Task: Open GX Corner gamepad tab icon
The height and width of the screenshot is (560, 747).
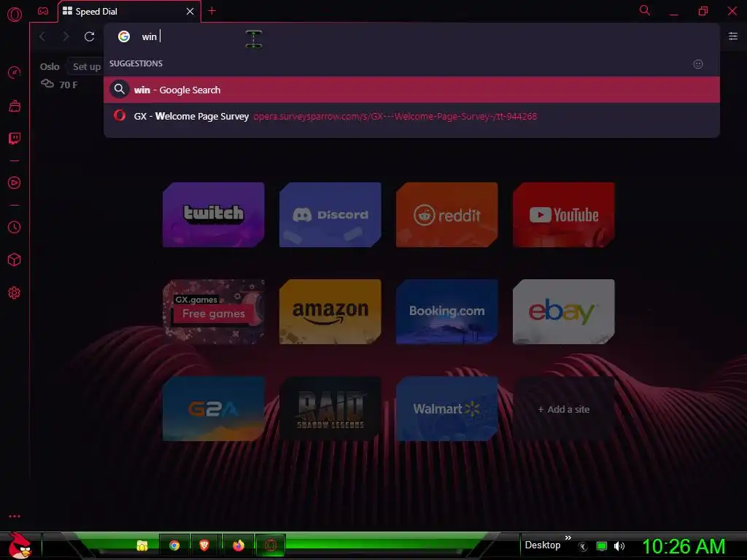Action: coord(43,12)
